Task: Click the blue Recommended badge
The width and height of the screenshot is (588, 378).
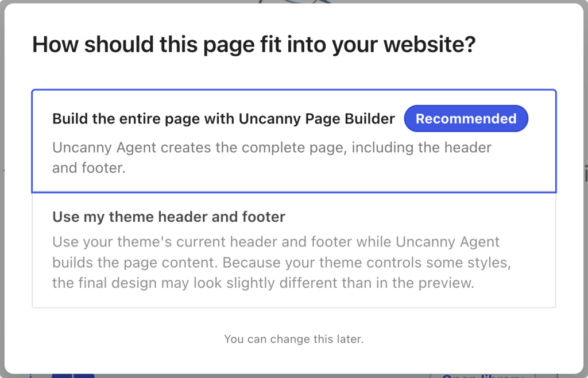Action: coord(466,118)
